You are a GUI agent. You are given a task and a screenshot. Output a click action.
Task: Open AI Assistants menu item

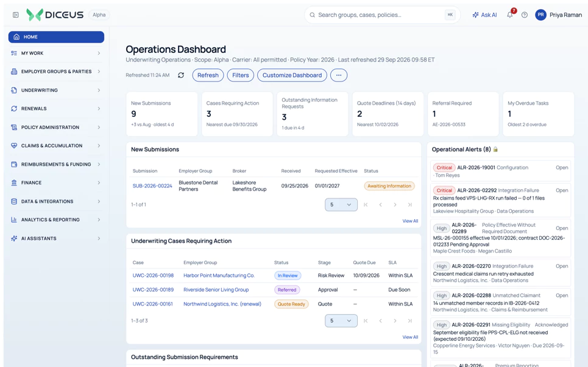56,239
